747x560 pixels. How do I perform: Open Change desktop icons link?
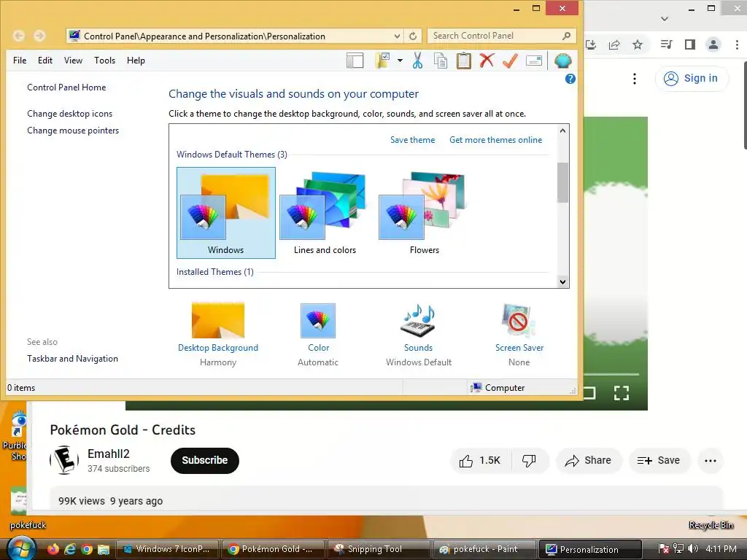coord(69,114)
